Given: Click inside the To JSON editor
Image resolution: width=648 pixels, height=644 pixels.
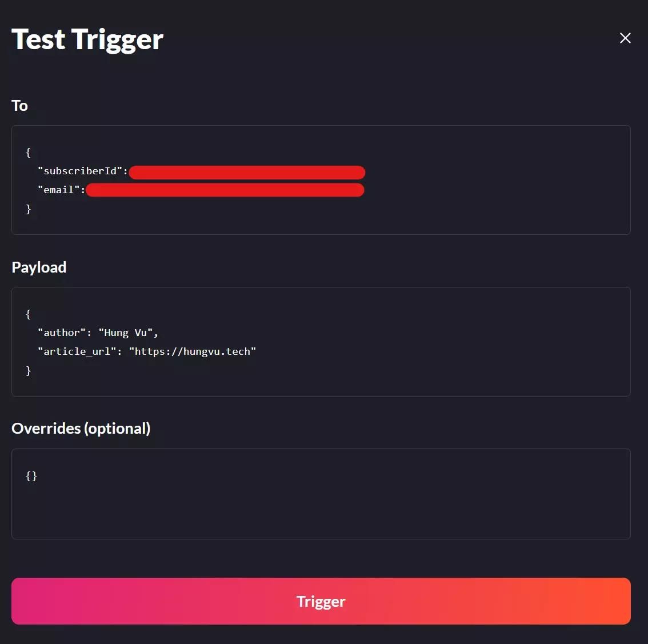Looking at the screenshot, I should (320, 180).
